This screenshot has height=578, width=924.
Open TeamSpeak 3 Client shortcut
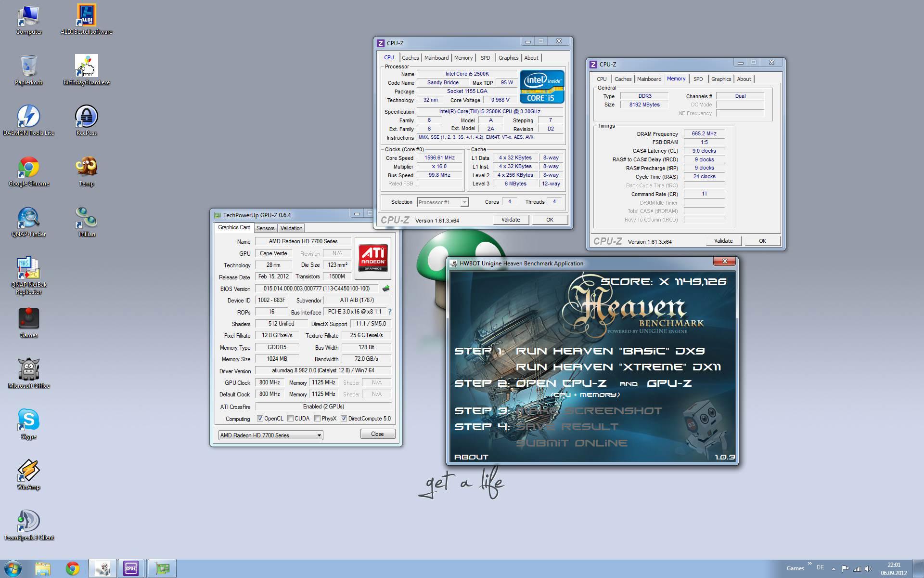click(28, 525)
